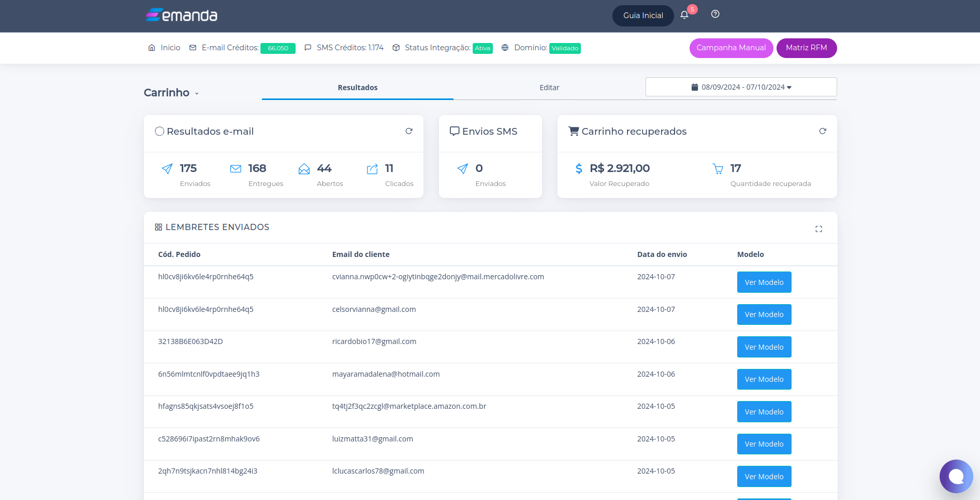
Task: Click the Modelo column header
Action: click(x=751, y=254)
